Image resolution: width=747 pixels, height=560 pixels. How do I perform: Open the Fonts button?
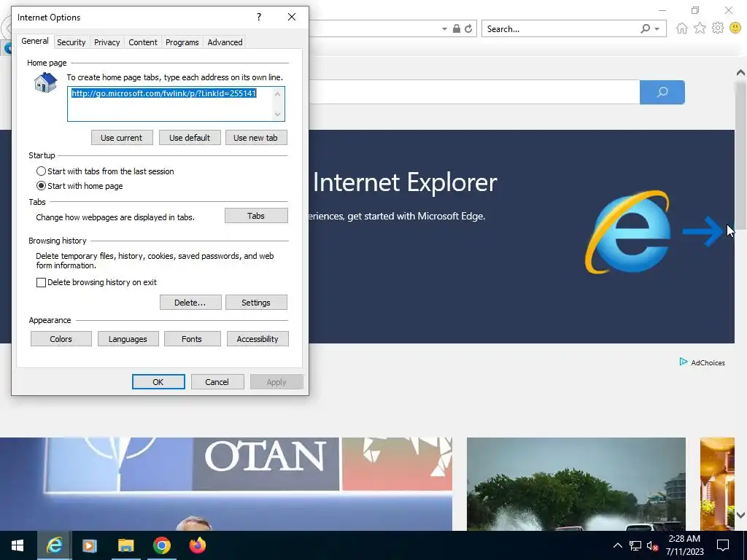192,339
